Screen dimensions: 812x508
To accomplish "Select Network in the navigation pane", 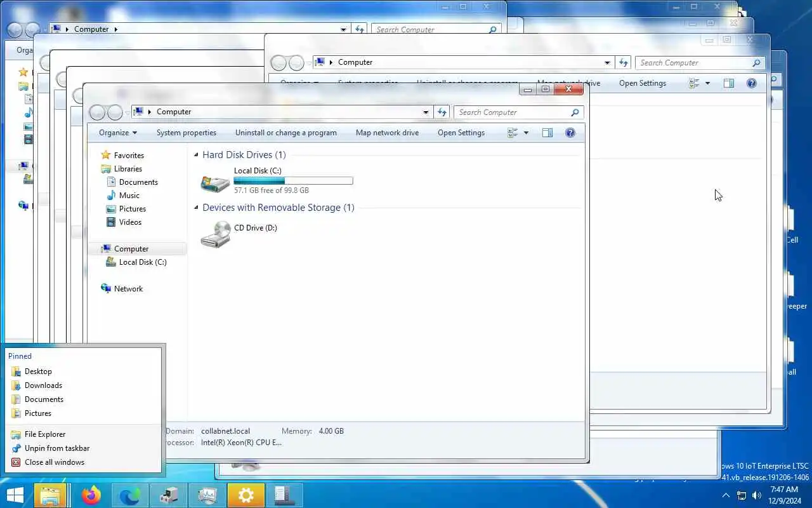I will 128,289.
